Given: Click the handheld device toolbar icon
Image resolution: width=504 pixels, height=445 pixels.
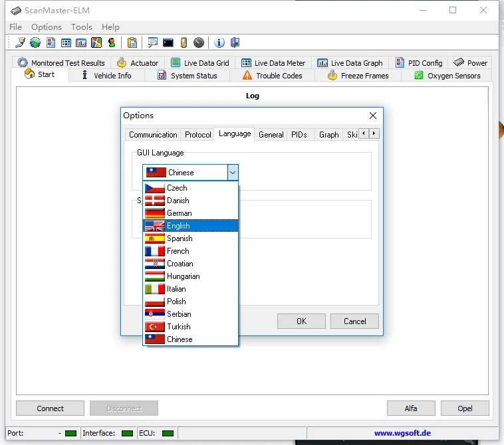Looking at the screenshot, I should click(x=184, y=43).
